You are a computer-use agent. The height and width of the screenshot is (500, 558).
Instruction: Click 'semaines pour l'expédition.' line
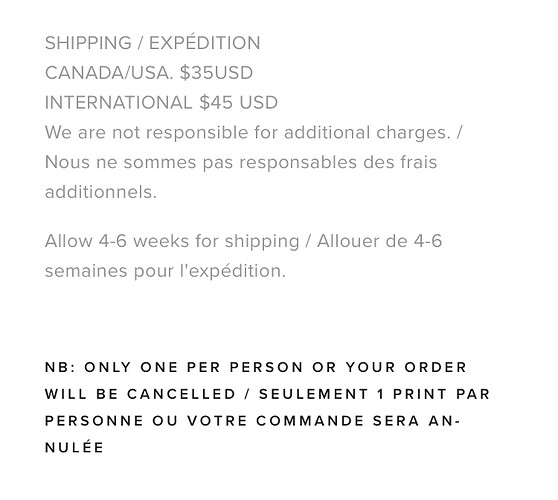tap(165, 271)
